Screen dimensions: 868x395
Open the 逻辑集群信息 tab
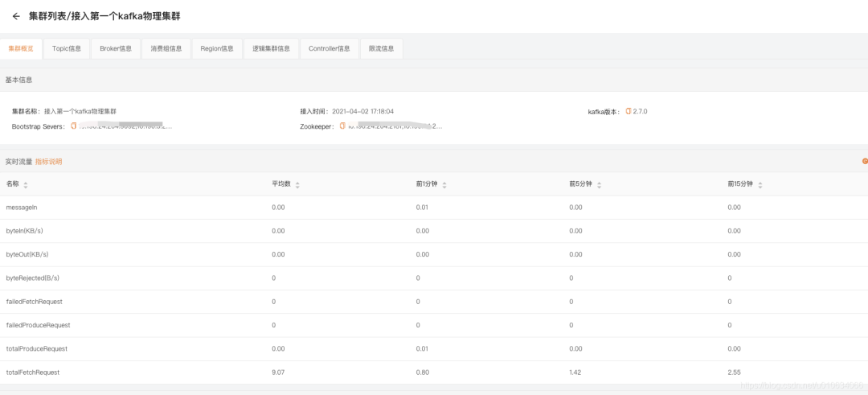[x=272, y=49]
